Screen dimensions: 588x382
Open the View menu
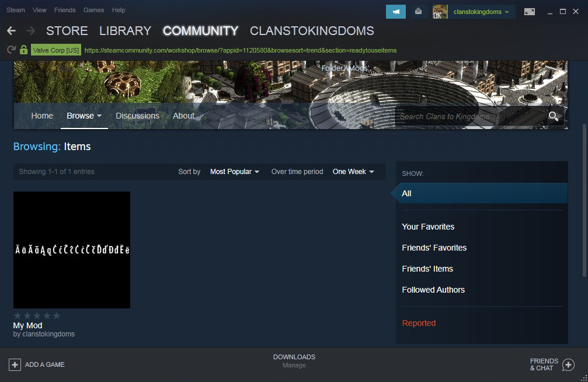tap(39, 10)
